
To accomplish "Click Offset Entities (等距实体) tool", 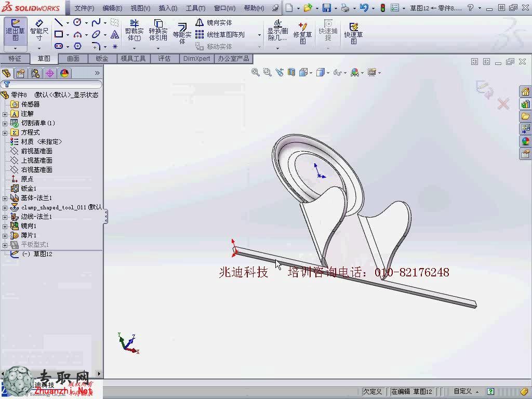I will (x=182, y=33).
